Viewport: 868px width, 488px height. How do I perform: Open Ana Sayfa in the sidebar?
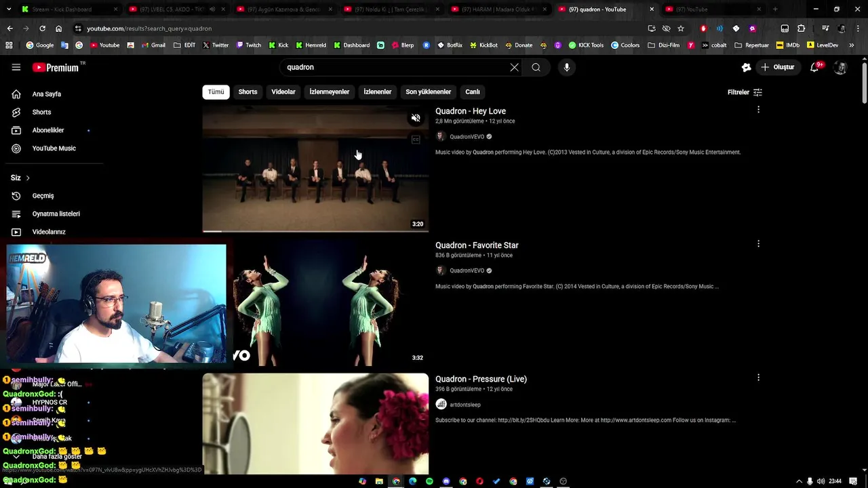(47, 94)
